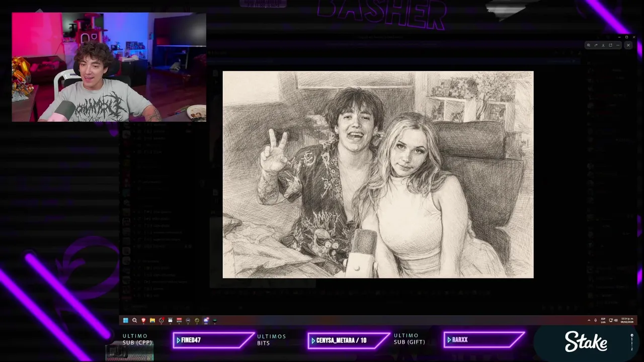This screenshot has height=362, width=644.
Task: Click the microphone icon in system tray
Action: [x=596, y=320]
